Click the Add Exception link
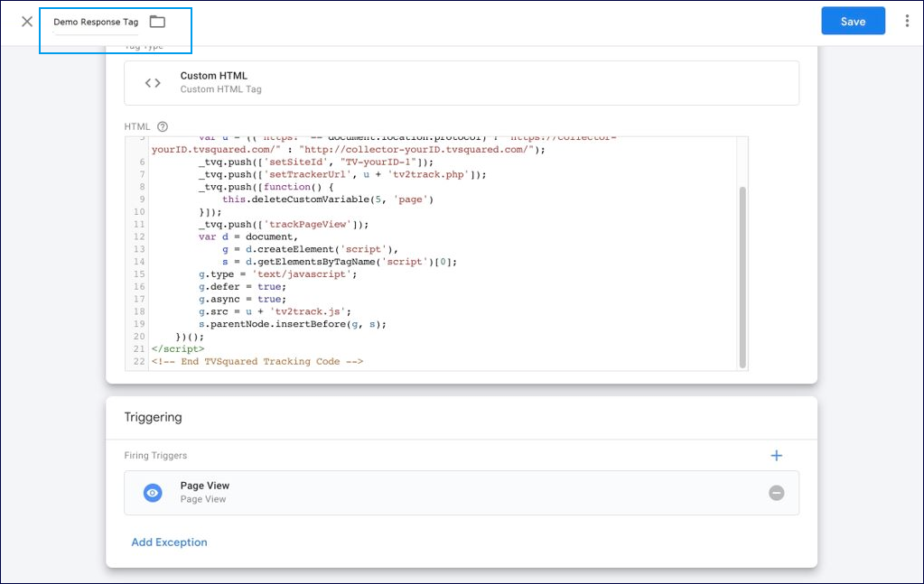 (x=169, y=542)
